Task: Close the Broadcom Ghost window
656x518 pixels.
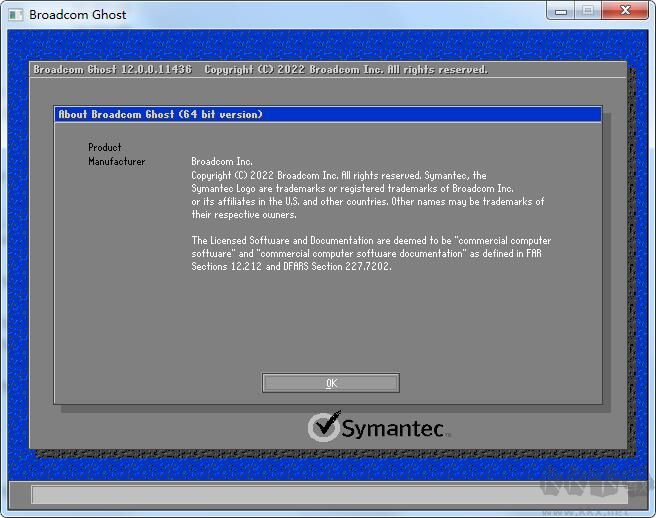Action: (x=625, y=10)
